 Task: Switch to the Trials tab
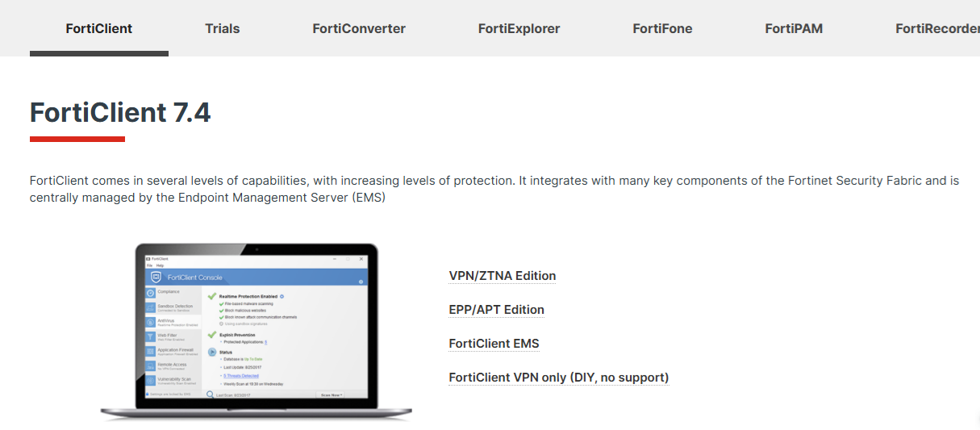pyautogui.click(x=223, y=28)
